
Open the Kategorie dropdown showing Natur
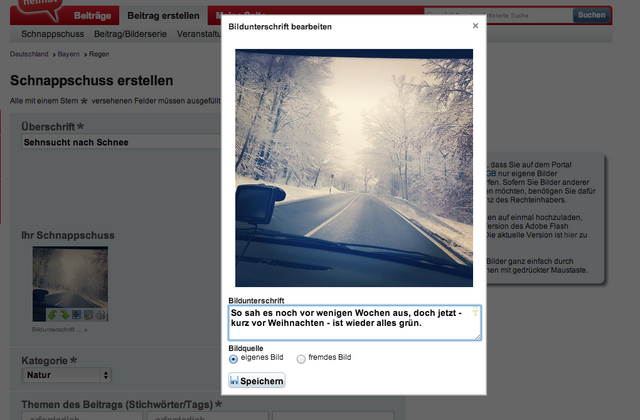pos(67,375)
